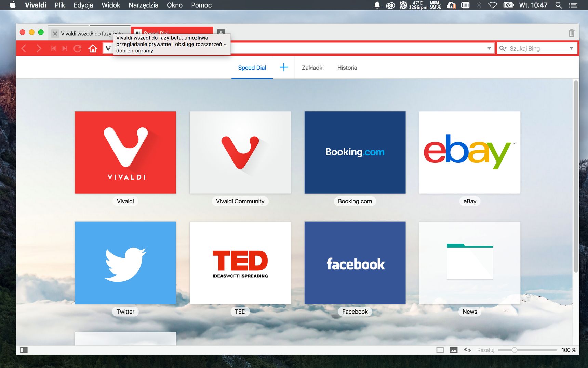
Task: Click the fast-forward navigation icon
Action: click(65, 48)
